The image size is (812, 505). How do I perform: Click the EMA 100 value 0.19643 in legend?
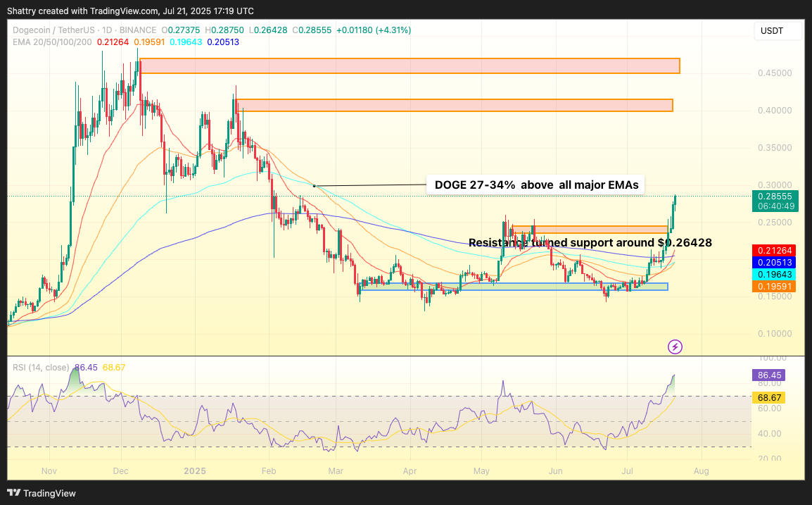click(x=186, y=42)
